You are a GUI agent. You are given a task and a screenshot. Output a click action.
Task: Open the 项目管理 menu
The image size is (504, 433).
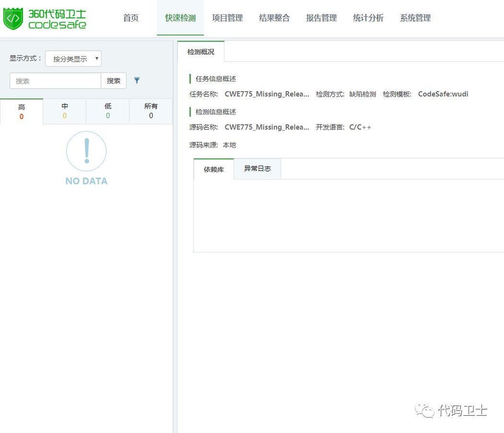pos(227,18)
